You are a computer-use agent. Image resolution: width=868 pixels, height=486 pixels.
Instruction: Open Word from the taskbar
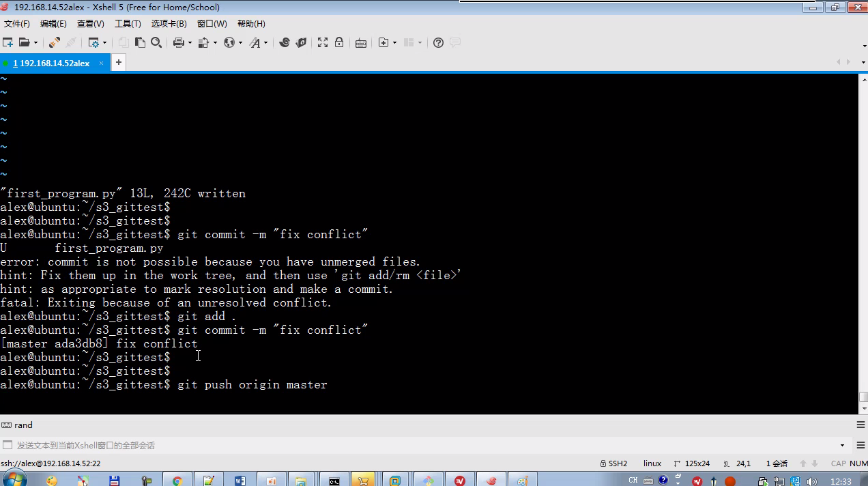pyautogui.click(x=240, y=480)
